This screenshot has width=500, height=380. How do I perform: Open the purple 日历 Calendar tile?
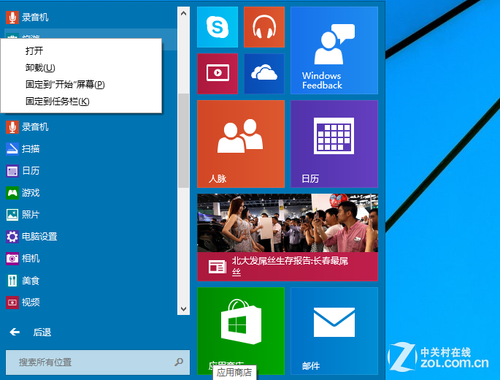tap(334, 144)
